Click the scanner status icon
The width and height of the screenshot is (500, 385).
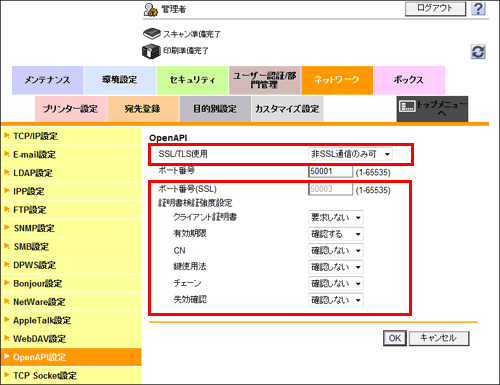[152, 34]
